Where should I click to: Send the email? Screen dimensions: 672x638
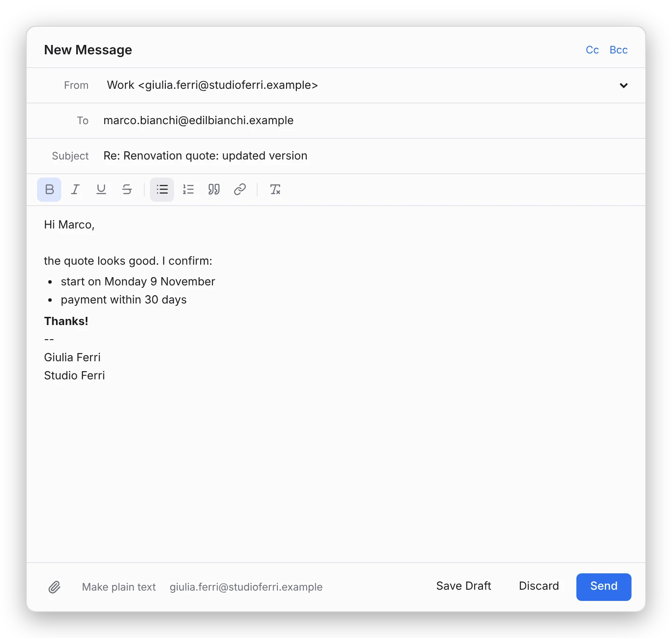pyautogui.click(x=604, y=587)
